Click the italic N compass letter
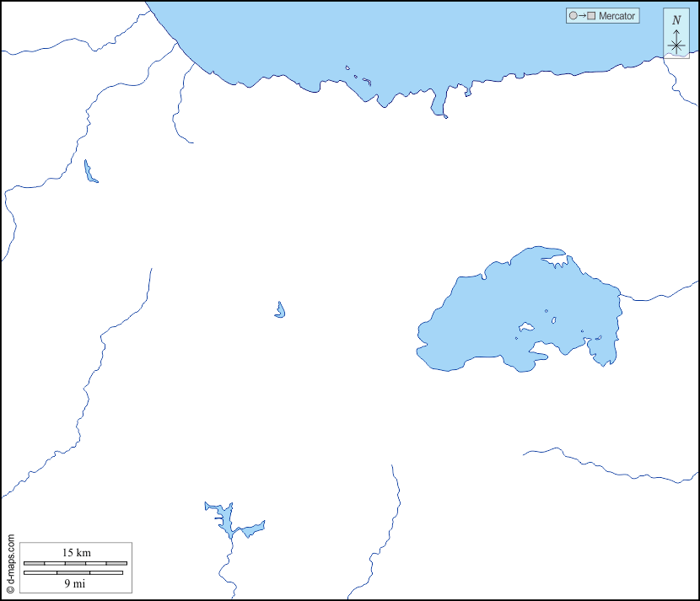 (676, 20)
